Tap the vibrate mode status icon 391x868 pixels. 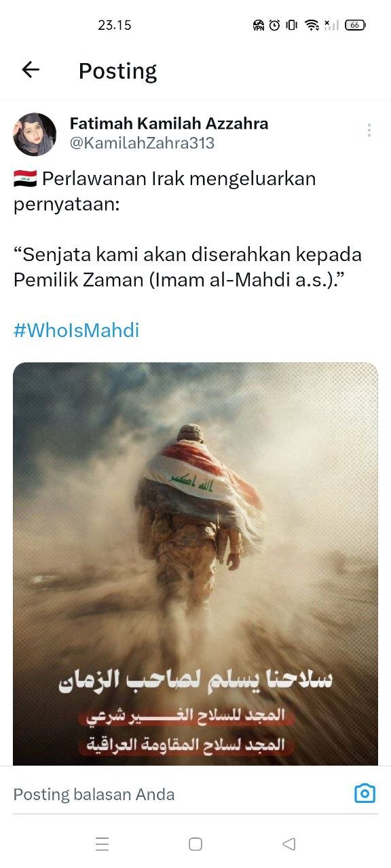pos(292,25)
